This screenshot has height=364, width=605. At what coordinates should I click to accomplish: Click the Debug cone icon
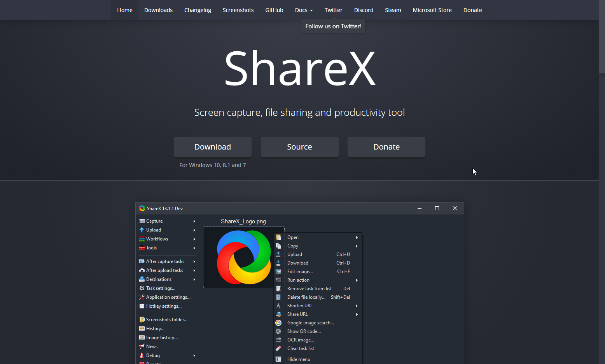pos(142,355)
